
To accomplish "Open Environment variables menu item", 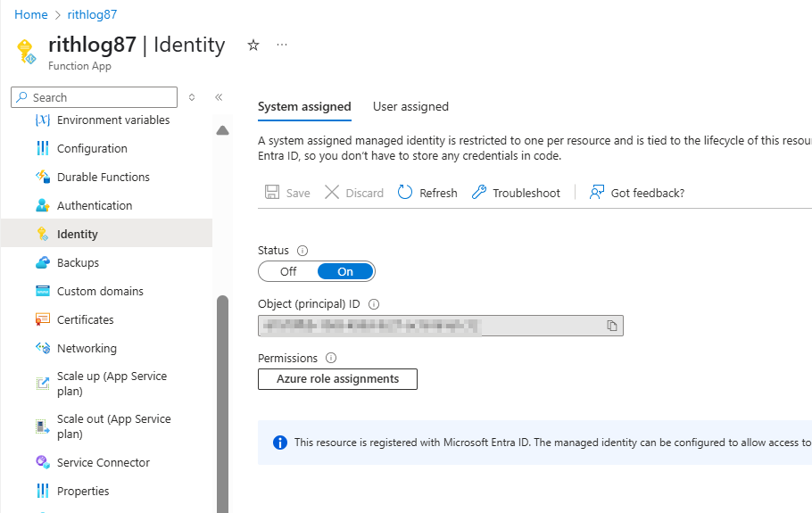I will pos(107,120).
